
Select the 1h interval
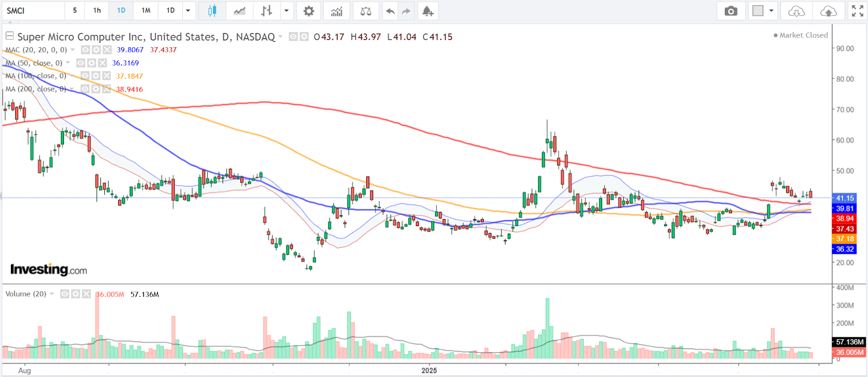click(97, 11)
